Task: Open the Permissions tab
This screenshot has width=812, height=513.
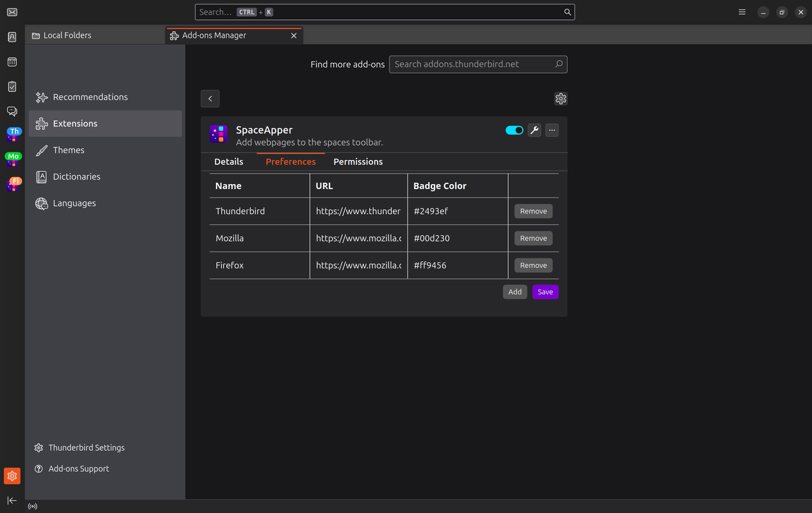Action: coord(358,162)
